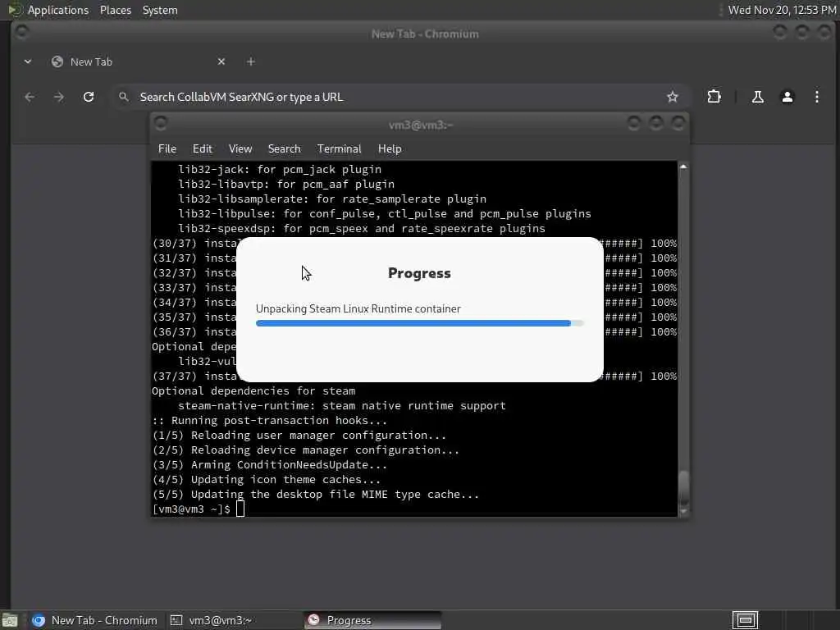Click the lib32-libpulse plugin line
This screenshot has width=840, height=630.
[x=385, y=214]
